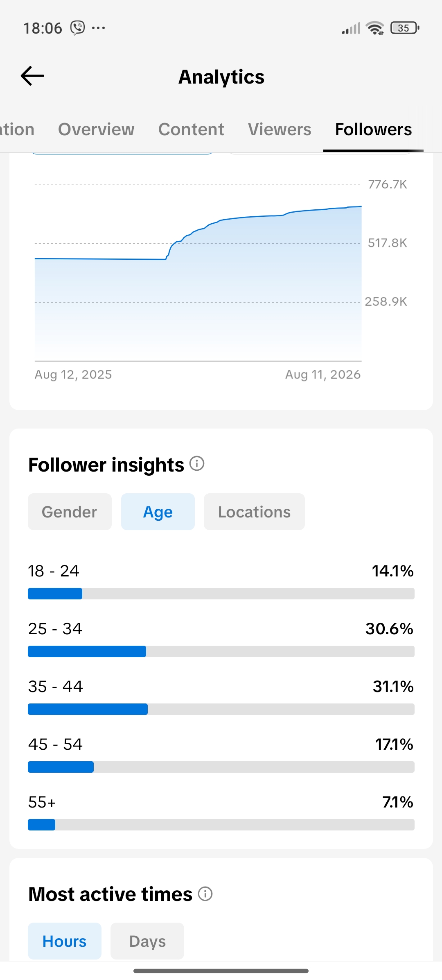Switch active times to Days
Image resolution: width=442 pixels, height=980 pixels.
coord(147,941)
